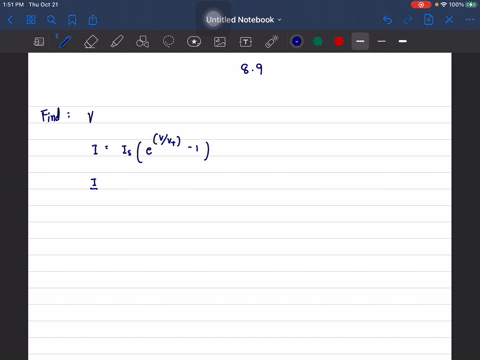Redo the last undone action

point(408,20)
